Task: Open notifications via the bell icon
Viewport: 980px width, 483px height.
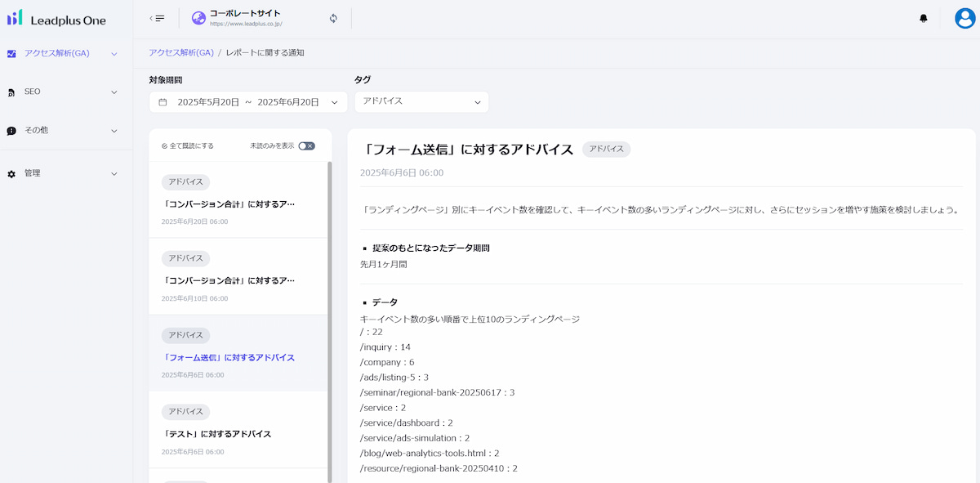Action: point(924,17)
